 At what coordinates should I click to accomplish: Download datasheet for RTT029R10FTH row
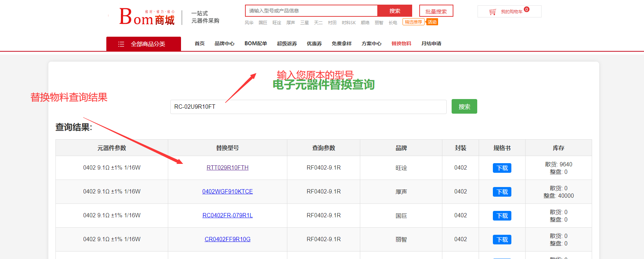pyautogui.click(x=502, y=168)
